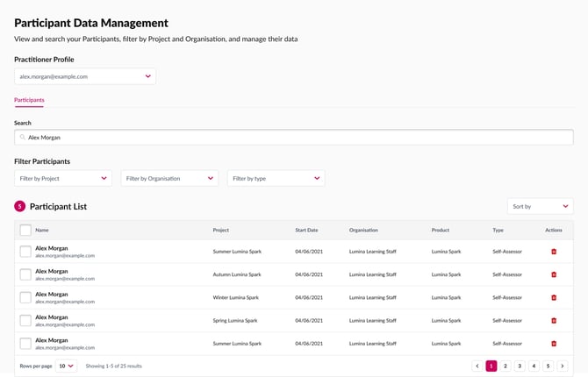Open the Sort by dropdown
This screenshot has height=377, width=588.
(540, 206)
